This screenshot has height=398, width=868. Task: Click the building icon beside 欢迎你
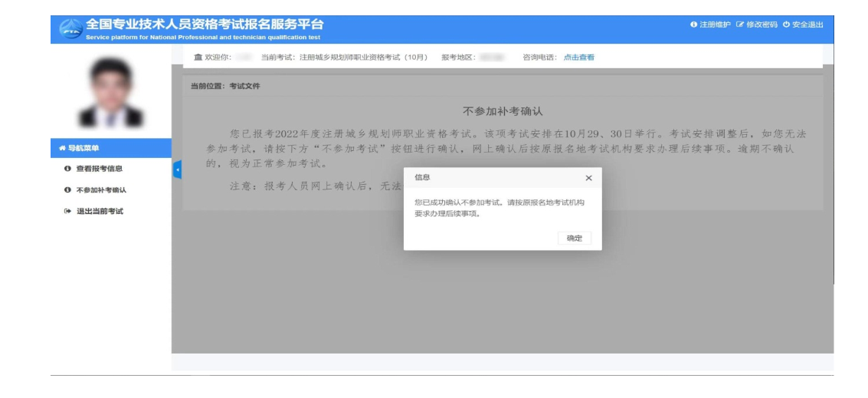[198, 57]
